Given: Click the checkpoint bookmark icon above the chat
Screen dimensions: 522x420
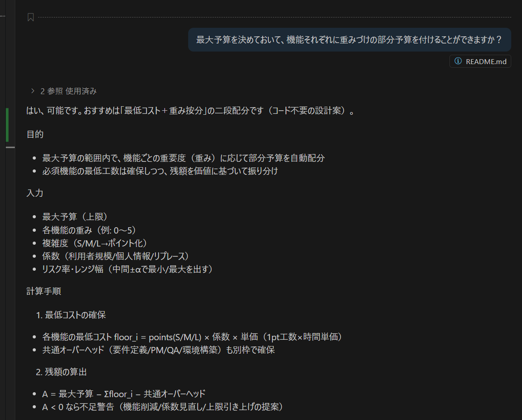Looking at the screenshot, I should click(x=30, y=17).
